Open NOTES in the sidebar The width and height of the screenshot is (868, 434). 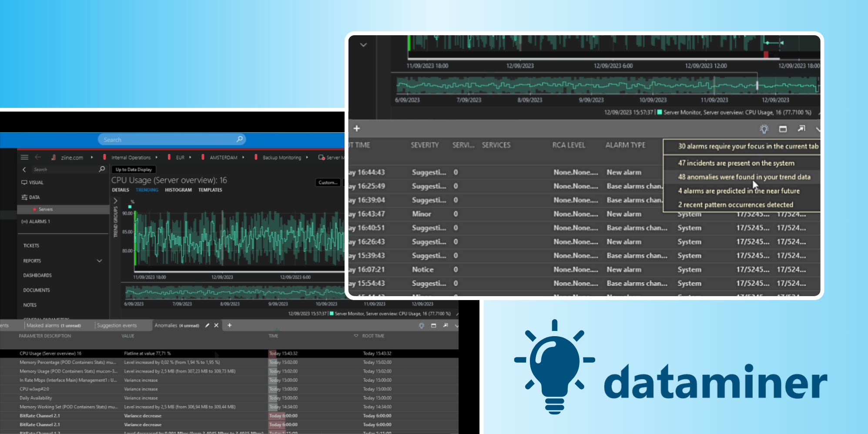[x=30, y=305]
